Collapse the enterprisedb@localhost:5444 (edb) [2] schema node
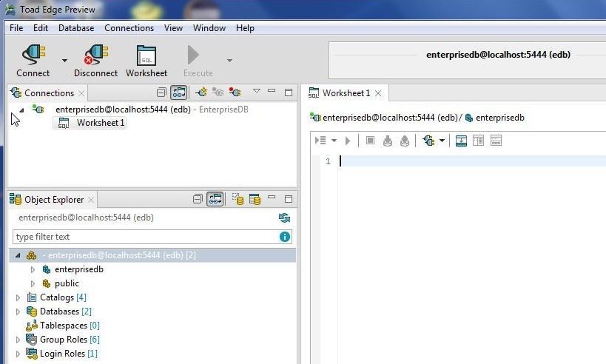This screenshot has height=364, width=606. point(18,255)
